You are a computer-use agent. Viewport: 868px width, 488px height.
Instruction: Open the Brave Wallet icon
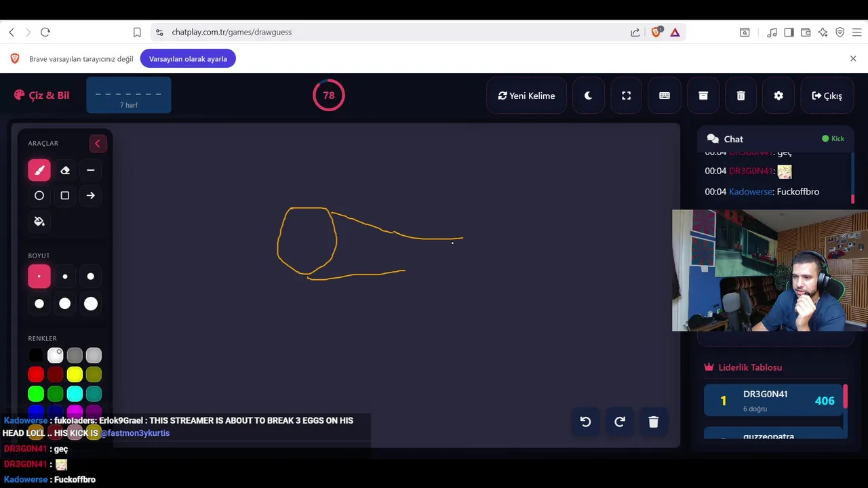pos(806,32)
